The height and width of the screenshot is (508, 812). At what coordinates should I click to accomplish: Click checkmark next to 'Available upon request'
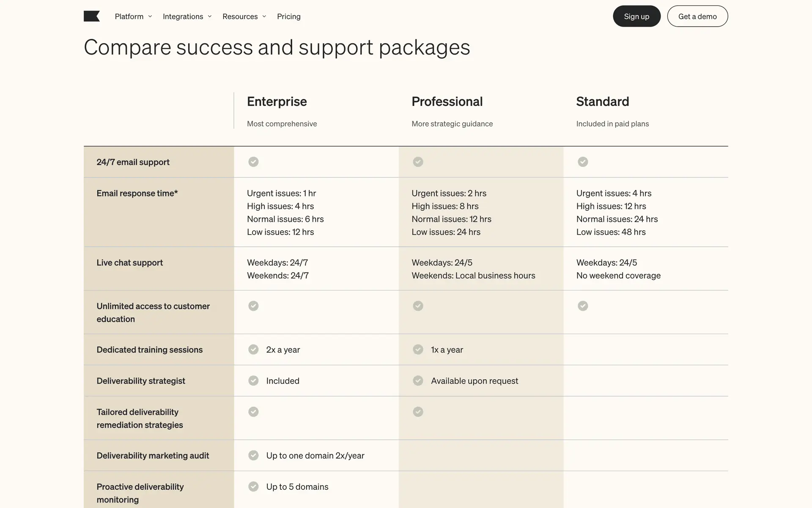pos(418,381)
